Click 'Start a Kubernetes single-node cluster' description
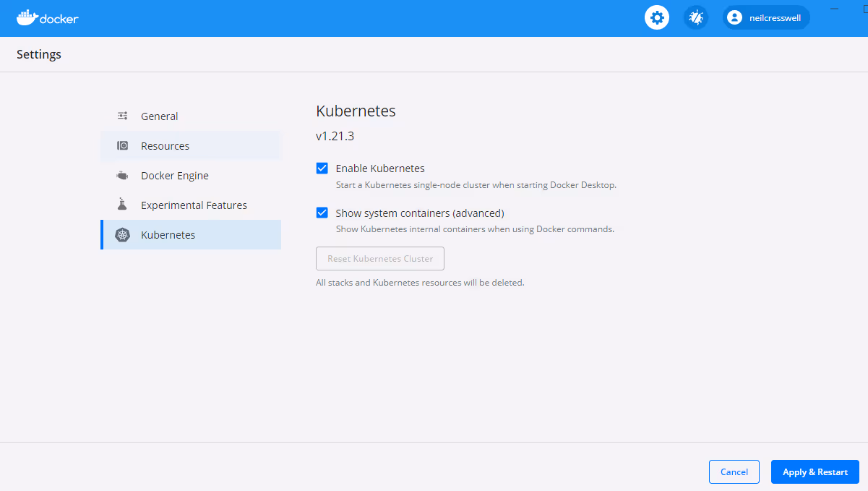868x491 pixels. (x=476, y=185)
